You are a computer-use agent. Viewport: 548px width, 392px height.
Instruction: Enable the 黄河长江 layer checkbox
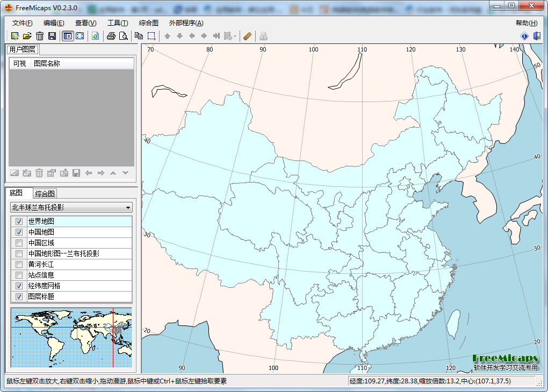(19, 264)
